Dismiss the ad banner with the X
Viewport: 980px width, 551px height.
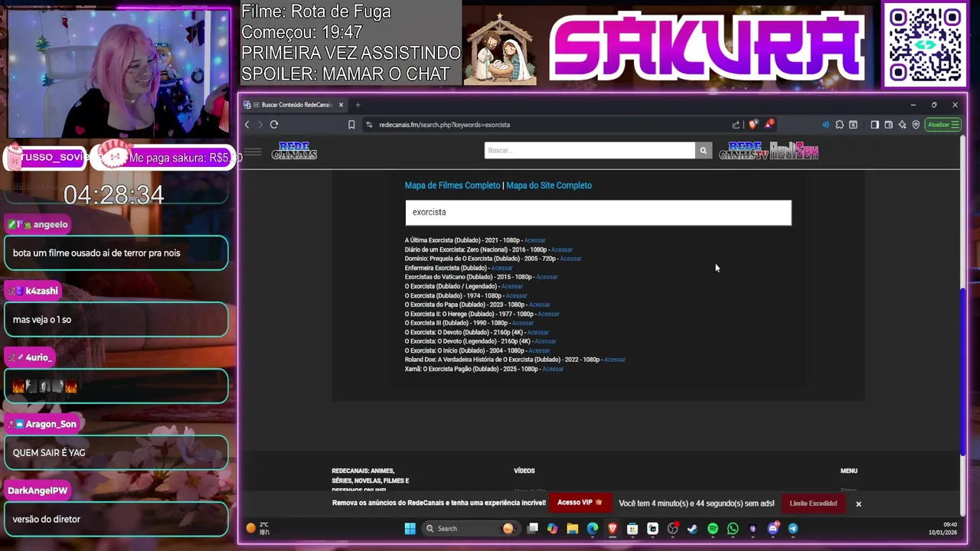tap(858, 504)
